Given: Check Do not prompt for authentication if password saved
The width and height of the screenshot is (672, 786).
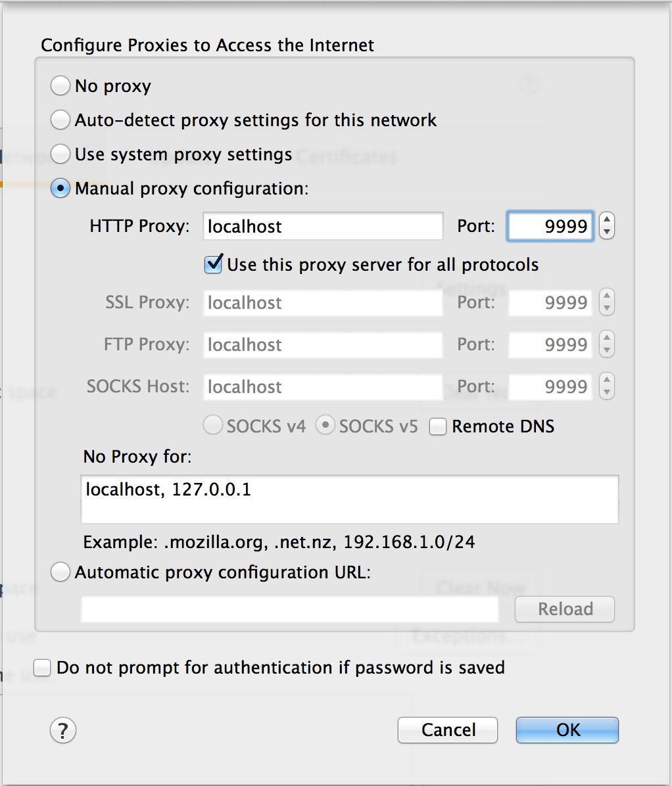Looking at the screenshot, I should [x=41, y=667].
